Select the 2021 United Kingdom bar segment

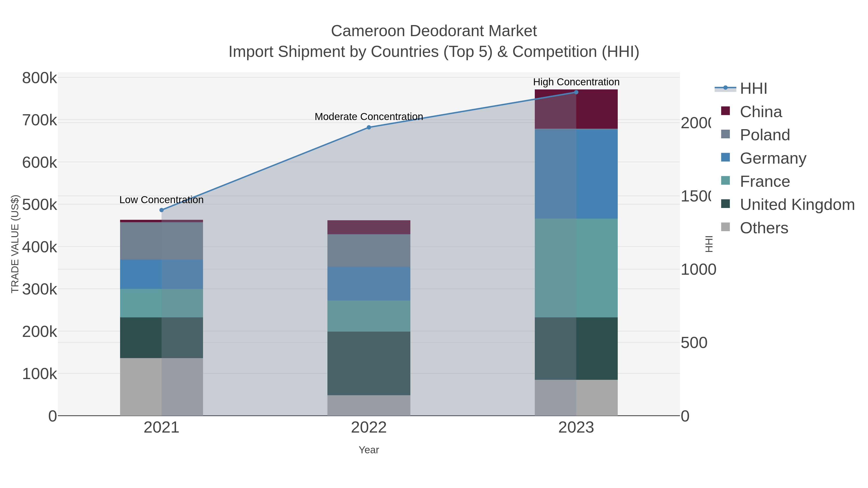[x=161, y=338]
